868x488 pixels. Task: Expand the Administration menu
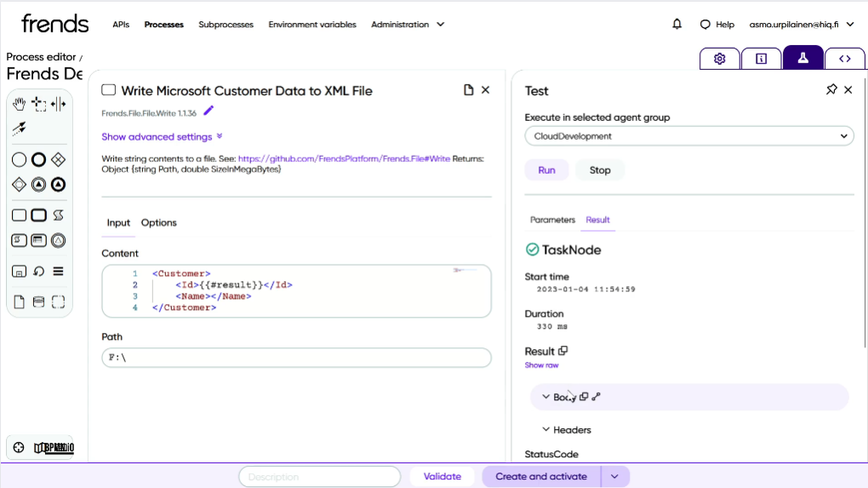408,25
